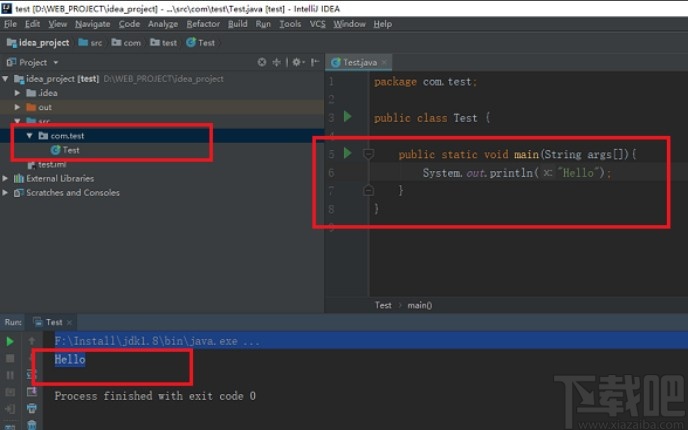Close the Test run tab
This screenshot has height=430, width=688.
(69, 322)
